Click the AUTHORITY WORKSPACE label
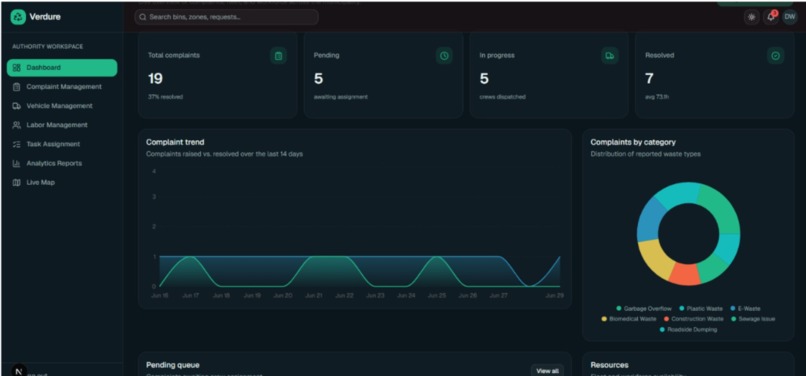 click(48, 46)
